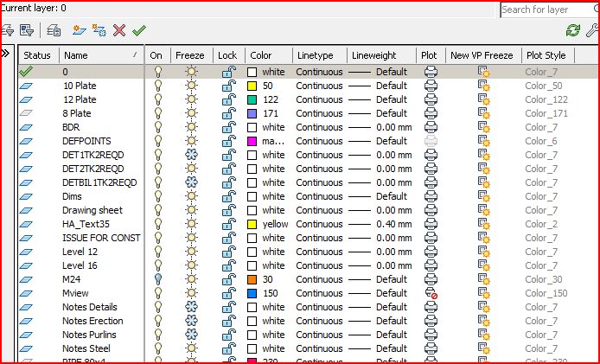Toggle the On light bulb for M24 layer

(x=156, y=279)
